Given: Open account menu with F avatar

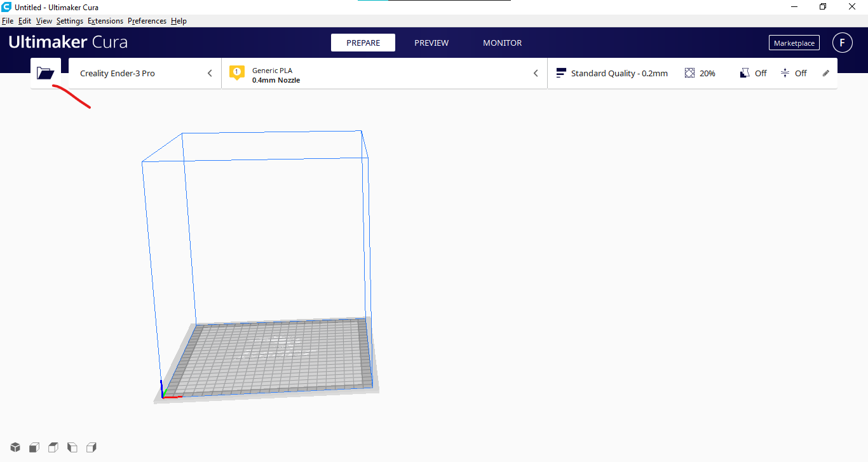Looking at the screenshot, I should (x=843, y=43).
